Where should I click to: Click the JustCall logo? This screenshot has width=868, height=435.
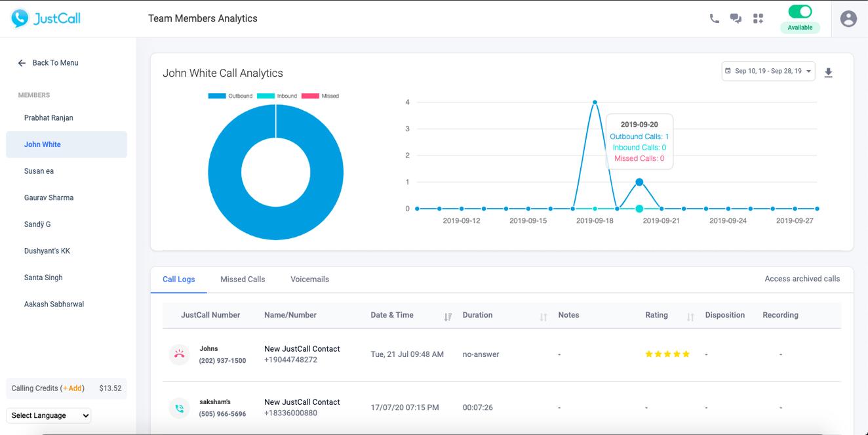point(46,18)
